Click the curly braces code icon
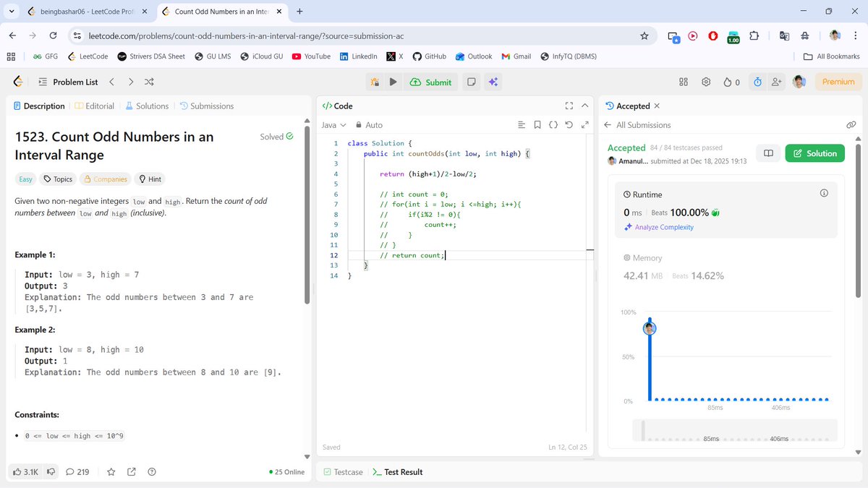The height and width of the screenshot is (488, 868). pyautogui.click(x=553, y=125)
